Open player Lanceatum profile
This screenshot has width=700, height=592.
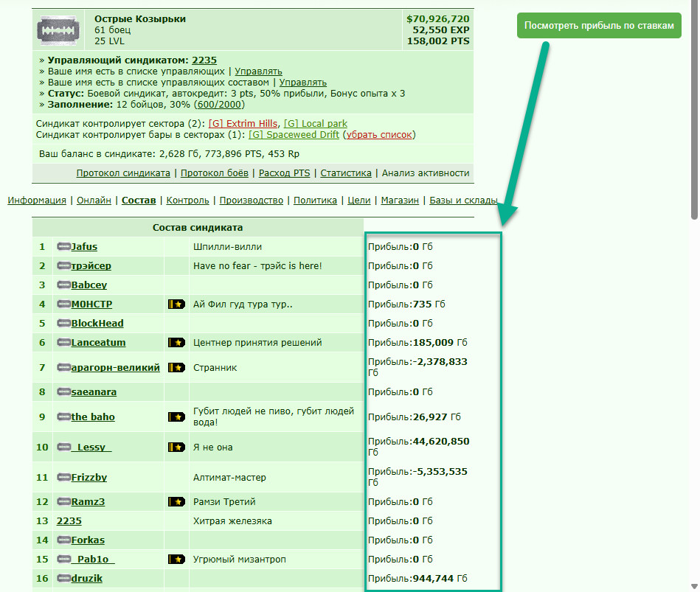click(x=99, y=343)
